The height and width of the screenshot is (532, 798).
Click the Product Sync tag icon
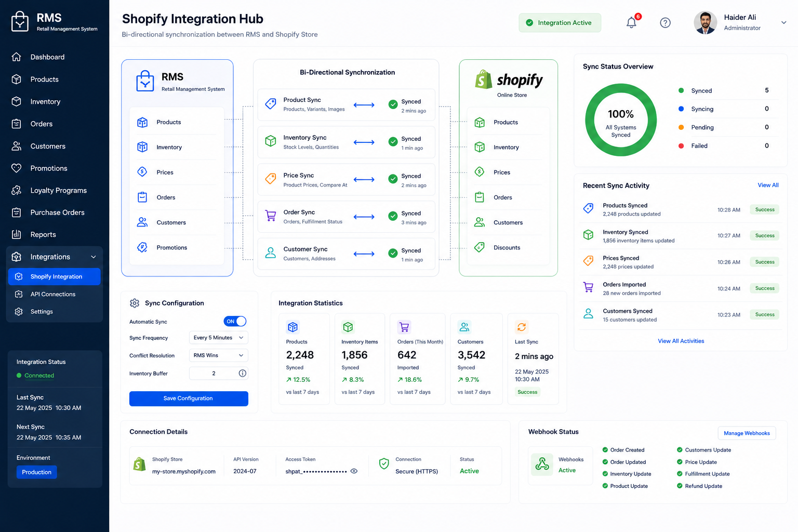point(271,104)
